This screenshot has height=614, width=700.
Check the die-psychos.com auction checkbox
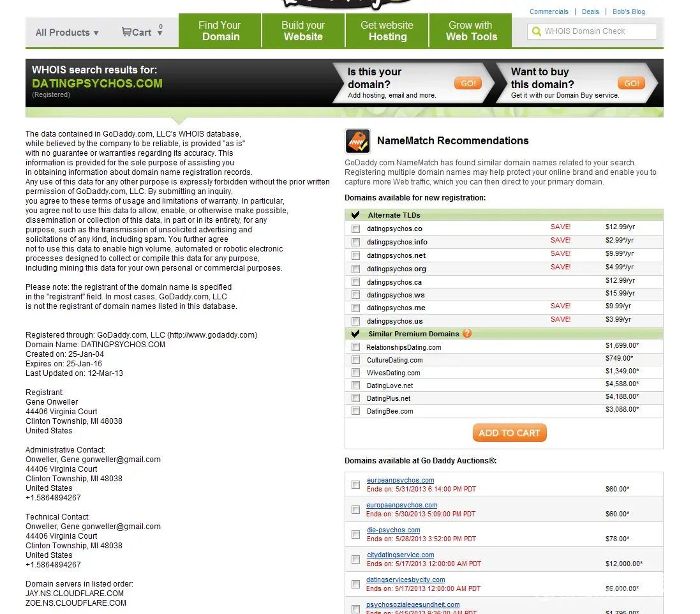[356, 534]
